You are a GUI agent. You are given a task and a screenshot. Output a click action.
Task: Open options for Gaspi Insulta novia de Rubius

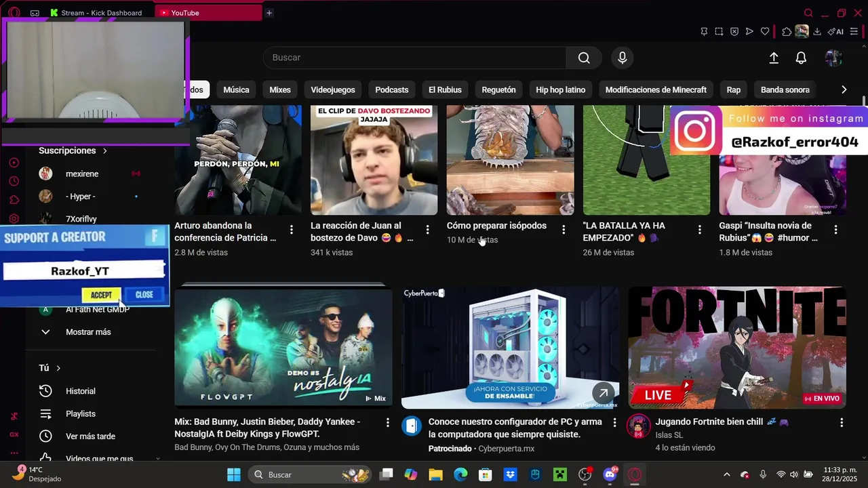coord(835,230)
